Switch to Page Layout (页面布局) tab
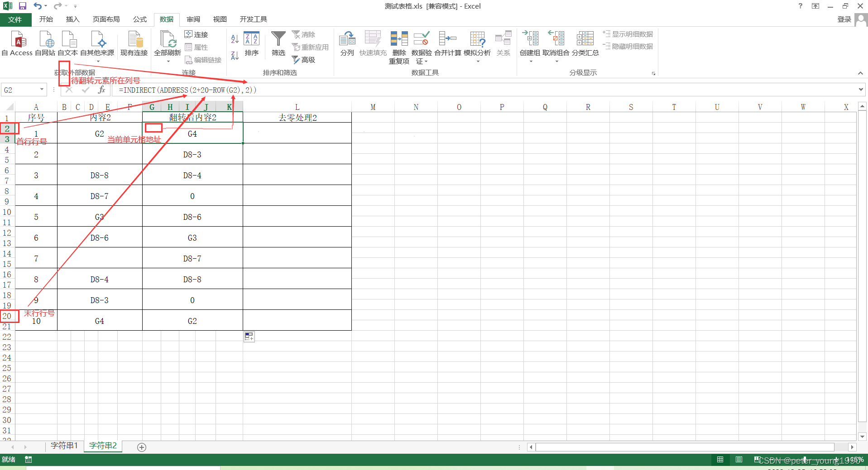 coord(106,19)
